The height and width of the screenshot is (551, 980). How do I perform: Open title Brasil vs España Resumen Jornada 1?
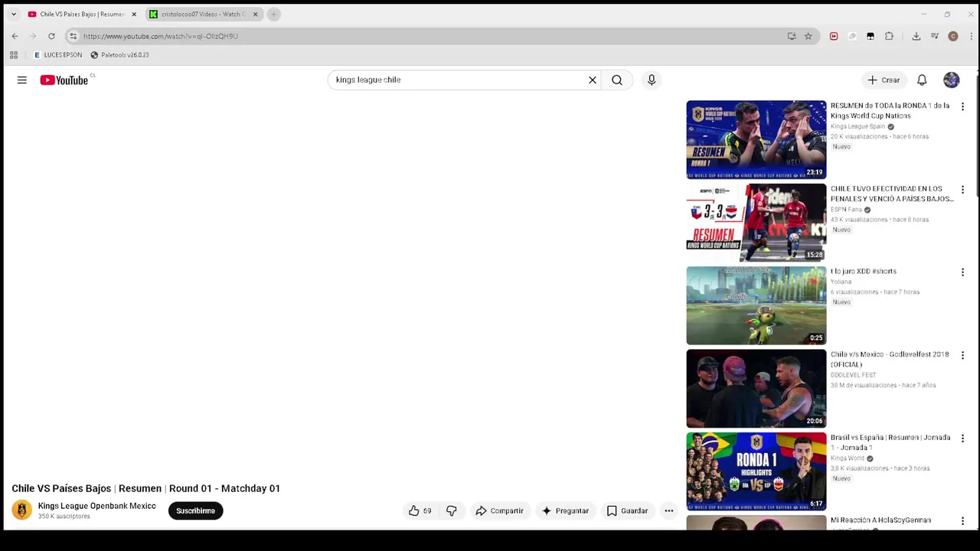point(890,442)
